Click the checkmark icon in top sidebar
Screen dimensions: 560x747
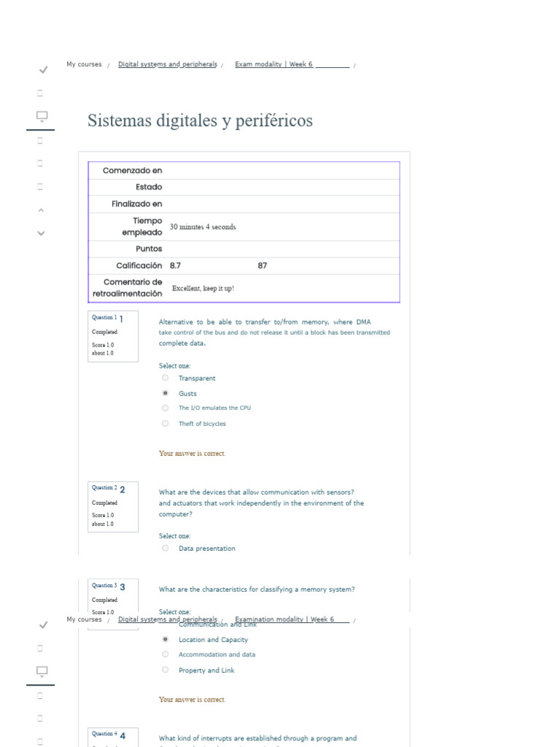[43, 70]
